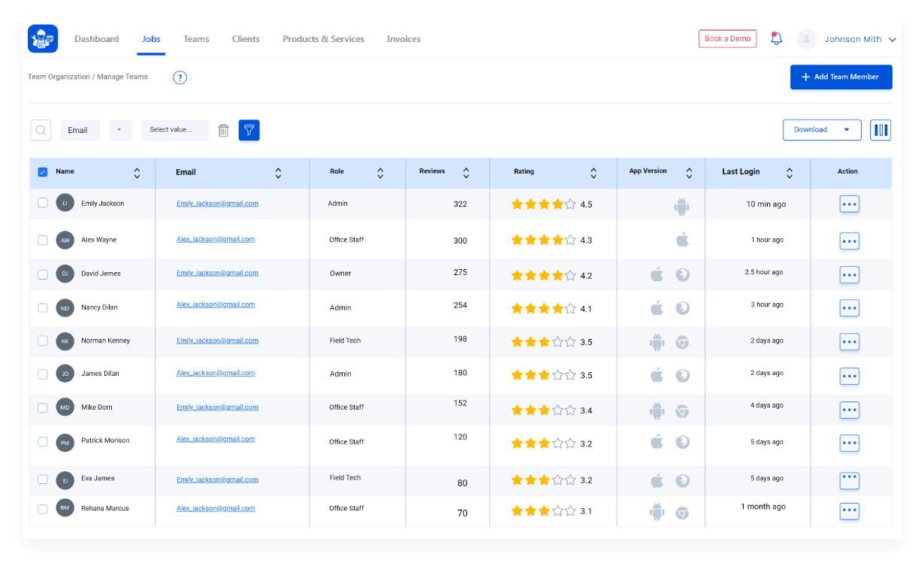
Task: Open the notifications bell
Action: pyautogui.click(x=777, y=39)
